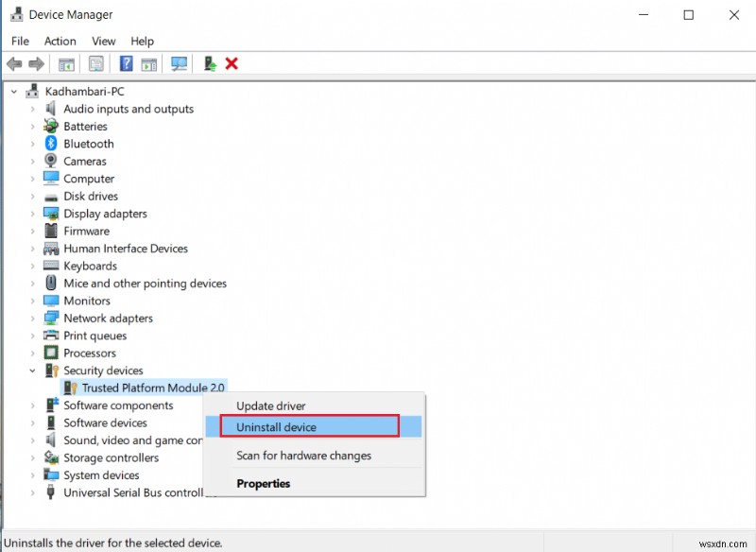
Task: Click the Back arrow toolbar icon
Action: (14, 63)
